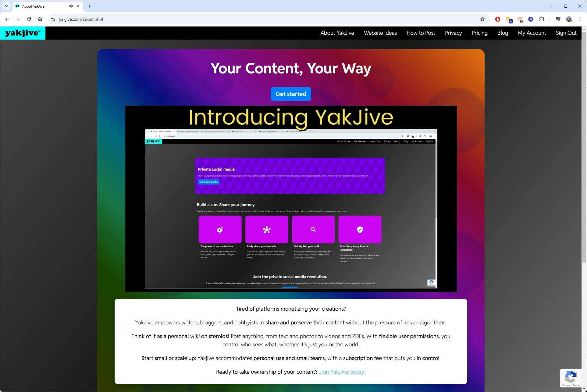
Task: Mute the tab via speaker icon
Action: click(71, 6)
